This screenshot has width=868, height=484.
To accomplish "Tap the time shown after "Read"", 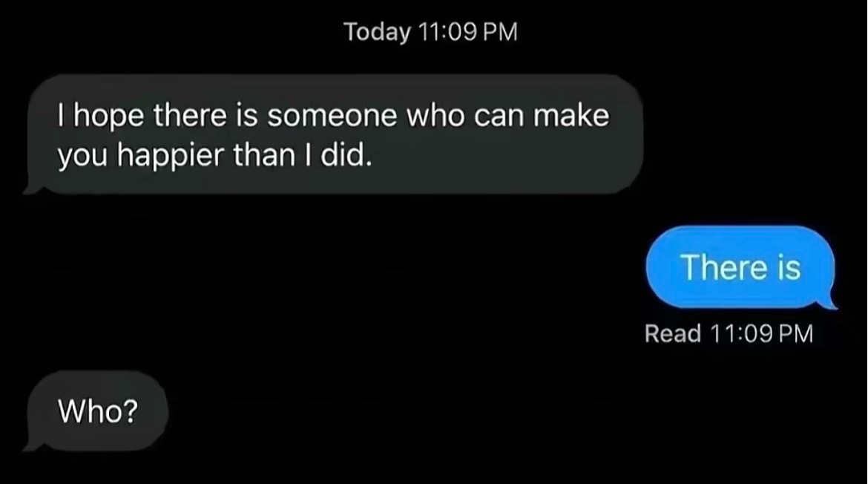I will point(761,333).
